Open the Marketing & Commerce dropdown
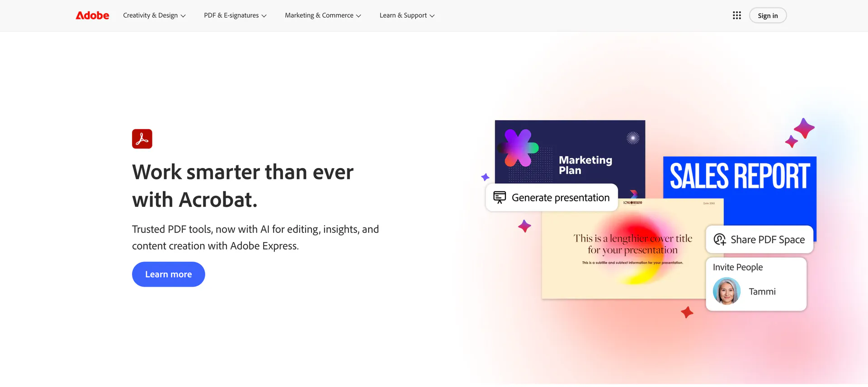The width and height of the screenshot is (868, 387). click(323, 15)
